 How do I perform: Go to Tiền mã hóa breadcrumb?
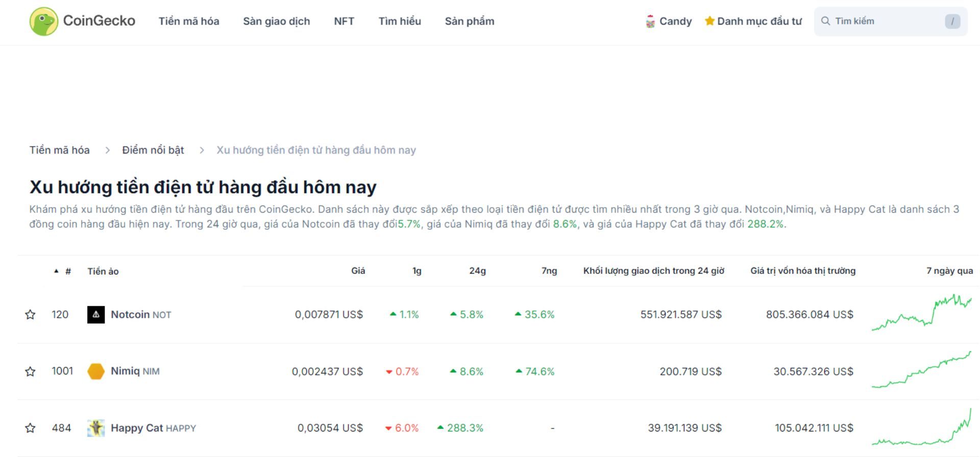(60, 150)
